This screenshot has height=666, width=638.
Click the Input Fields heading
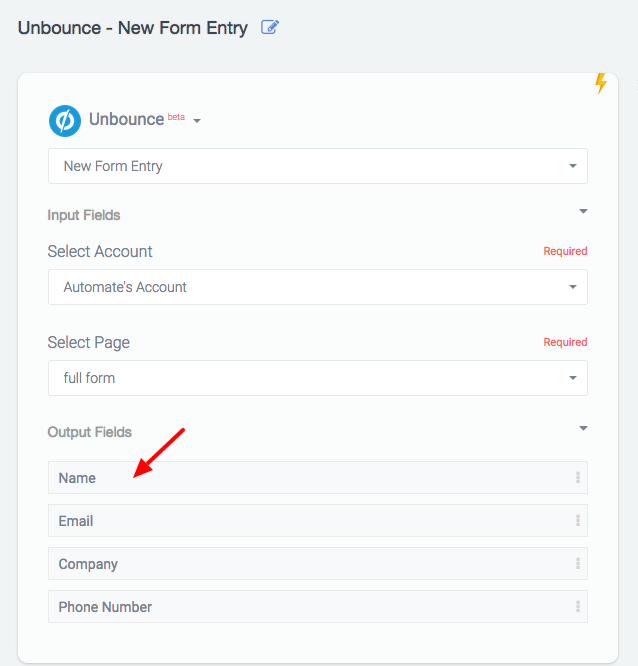(84, 215)
